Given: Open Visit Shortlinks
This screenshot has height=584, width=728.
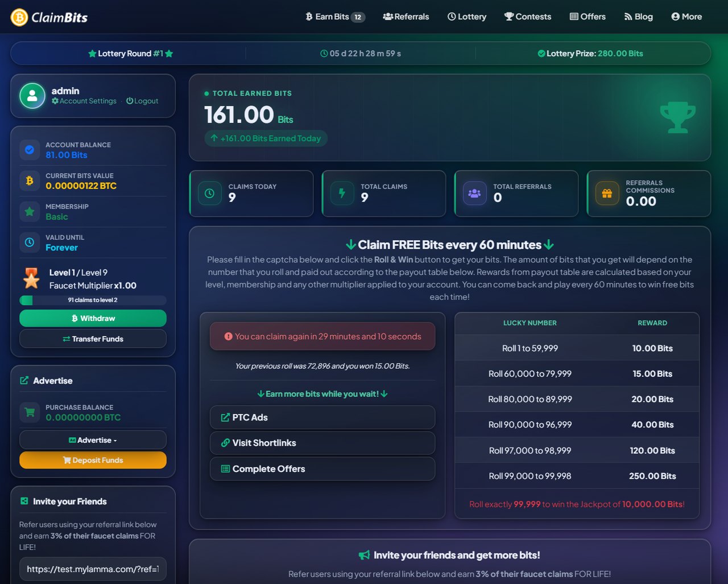Looking at the screenshot, I should (x=322, y=443).
